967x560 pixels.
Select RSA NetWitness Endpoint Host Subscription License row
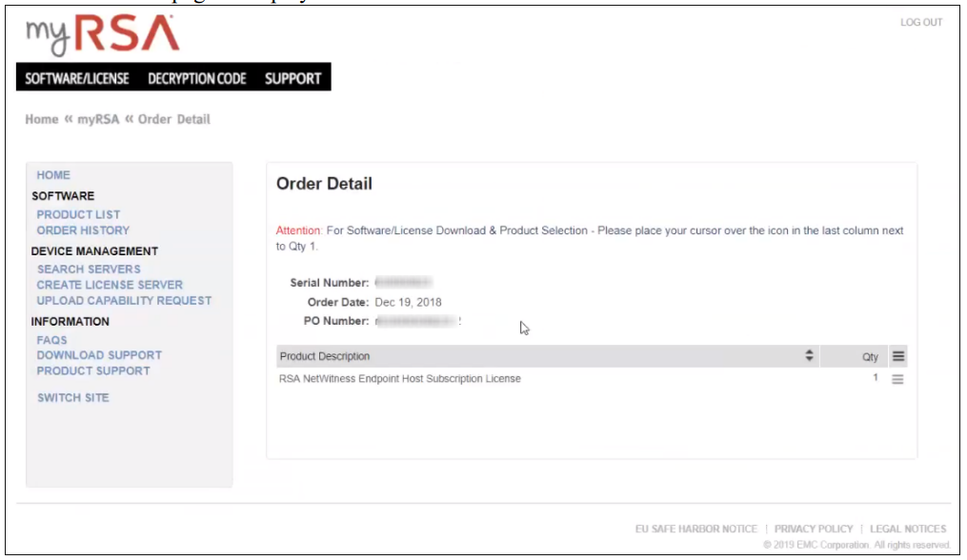(x=591, y=379)
